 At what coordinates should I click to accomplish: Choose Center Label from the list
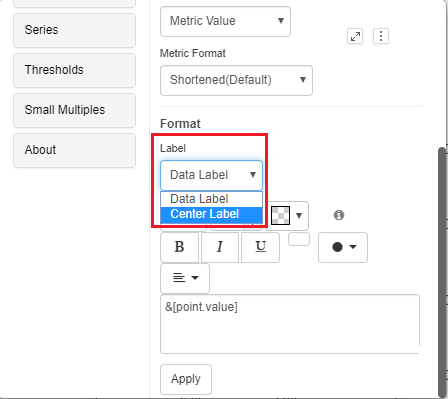pos(211,214)
